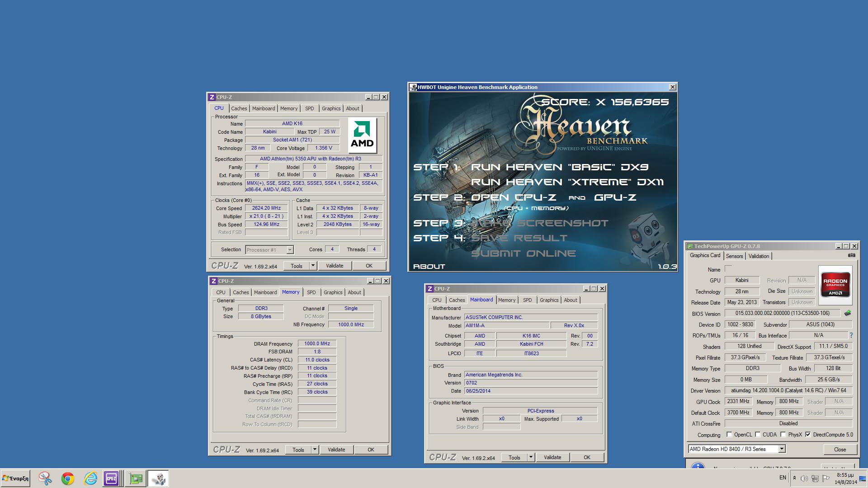Click Submit Online in HWBOT Heaven
The width and height of the screenshot is (868, 488).
tap(524, 253)
